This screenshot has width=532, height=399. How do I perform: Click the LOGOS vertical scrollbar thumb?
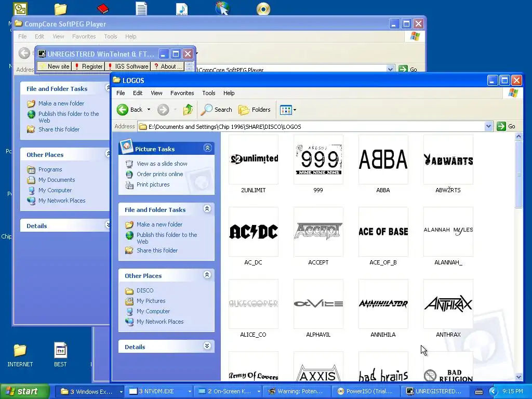click(x=518, y=175)
